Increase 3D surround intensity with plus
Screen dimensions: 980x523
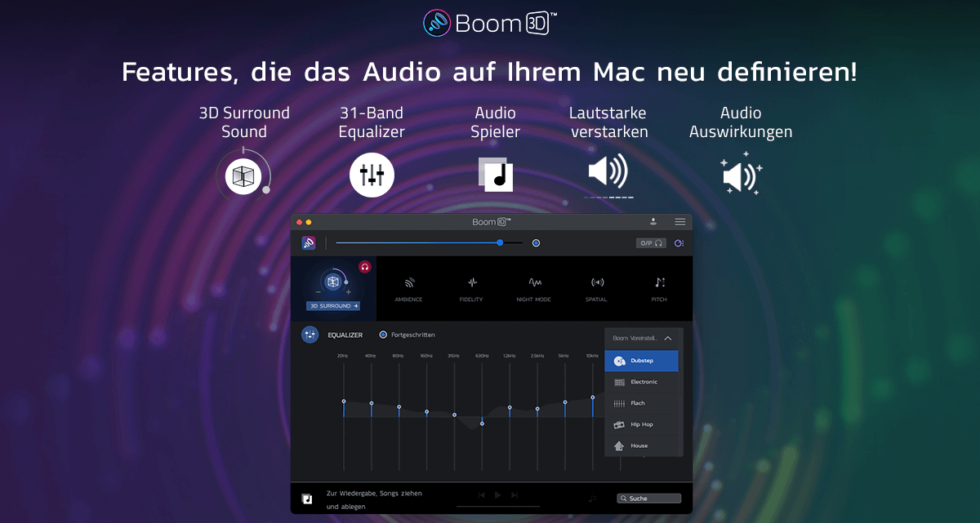348,292
